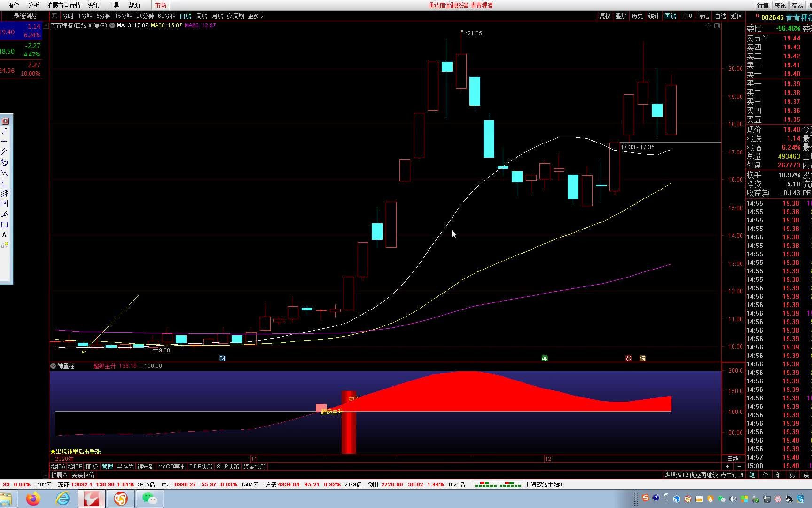Open the 神量柱 indicator settings circle icon

tap(53, 366)
